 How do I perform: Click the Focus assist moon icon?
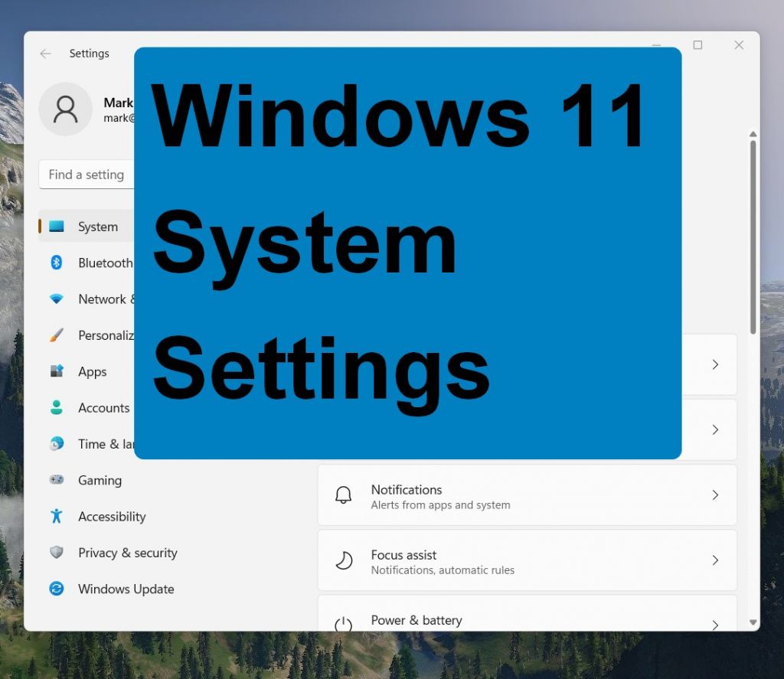point(343,560)
